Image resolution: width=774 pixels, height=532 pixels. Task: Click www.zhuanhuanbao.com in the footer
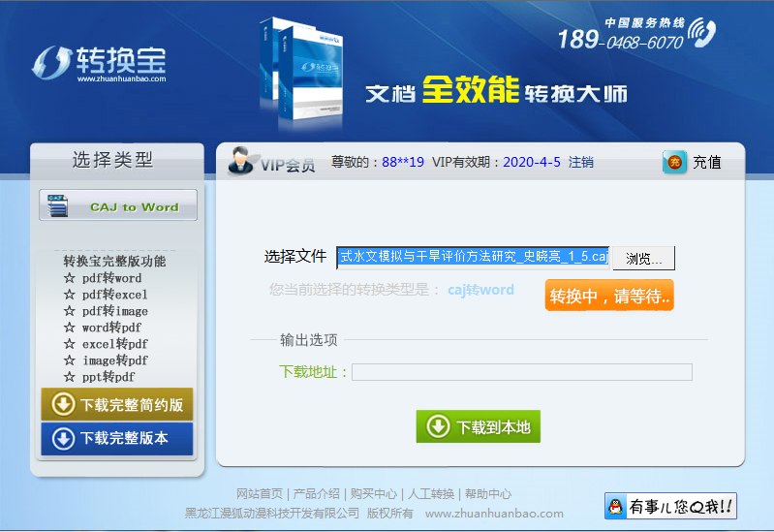pyautogui.click(x=494, y=514)
